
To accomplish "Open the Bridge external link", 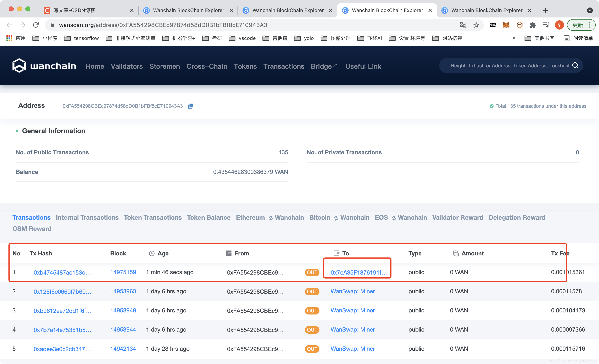I will click(x=324, y=66).
